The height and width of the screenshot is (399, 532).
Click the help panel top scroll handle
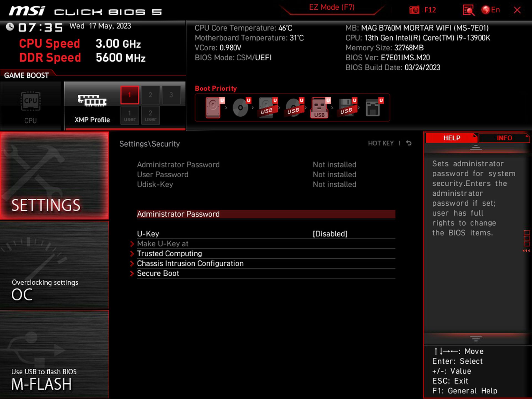click(476, 147)
